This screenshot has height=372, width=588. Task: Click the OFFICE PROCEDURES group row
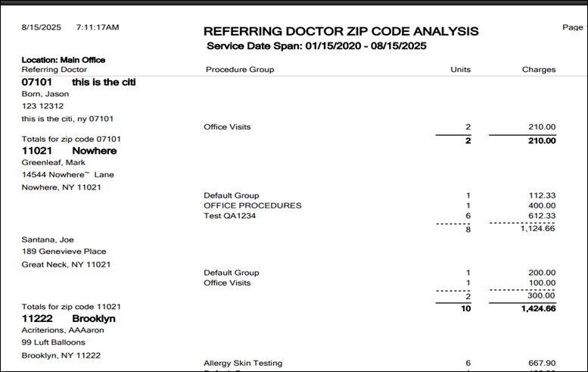click(x=253, y=206)
